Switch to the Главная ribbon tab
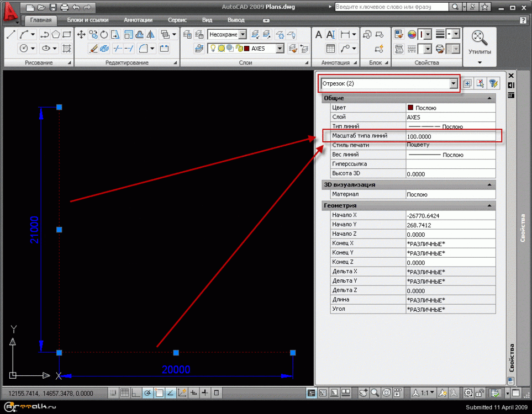This screenshot has width=532, height=414. pos(41,20)
